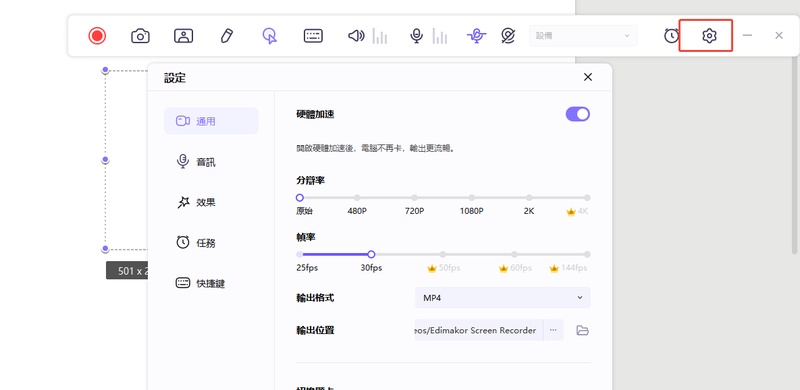Start recording with the red record button

[97, 36]
